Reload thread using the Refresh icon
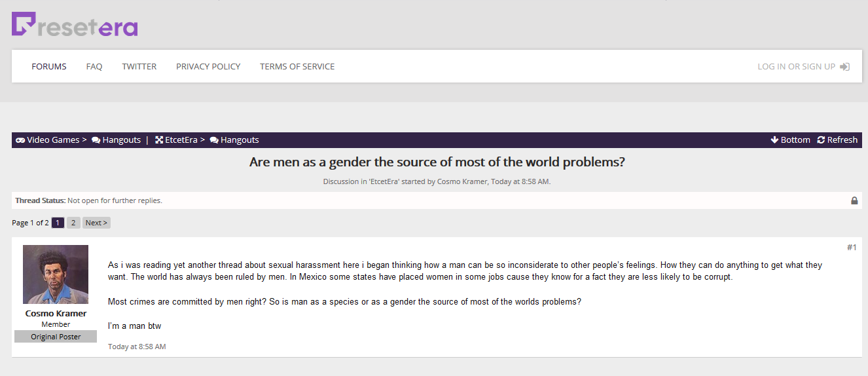Image resolution: width=868 pixels, height=376 pixels. (821, 140)
